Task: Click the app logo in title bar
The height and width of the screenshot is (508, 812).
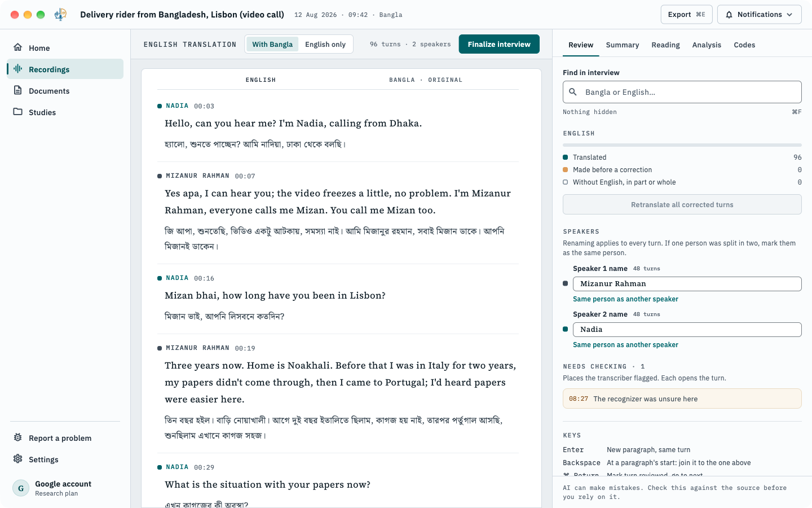Action: [60, 15]
